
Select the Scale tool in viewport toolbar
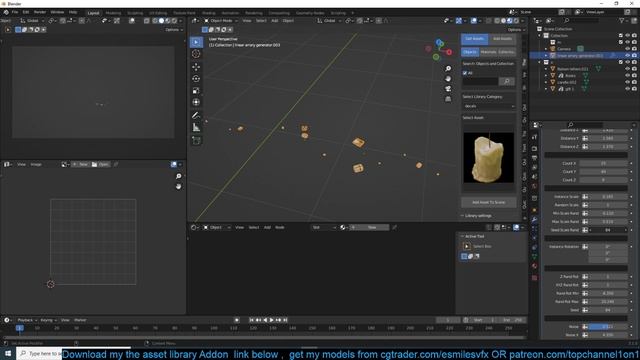point(196,91)
